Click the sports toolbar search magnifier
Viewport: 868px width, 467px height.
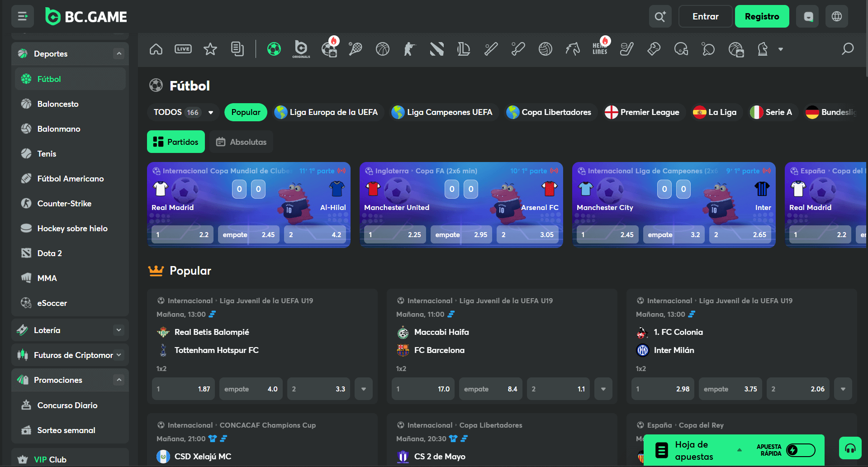[x=848, y=49]
